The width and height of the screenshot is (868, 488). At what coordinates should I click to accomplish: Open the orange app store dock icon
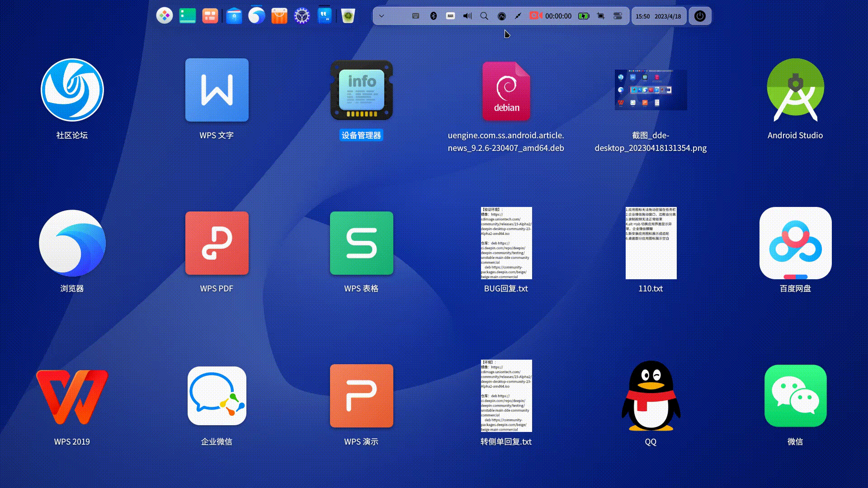[x=279, y=16]
